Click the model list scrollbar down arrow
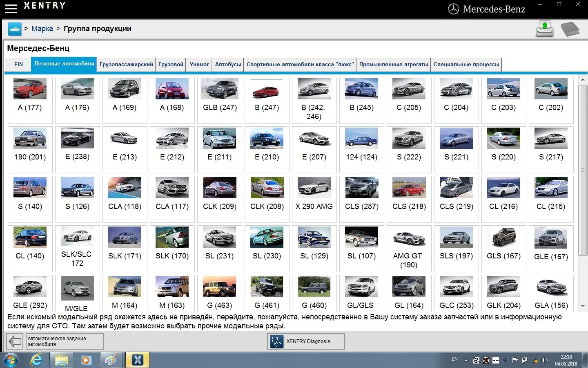588x368 pixels. pyautogui.click(x=583, y=306)
